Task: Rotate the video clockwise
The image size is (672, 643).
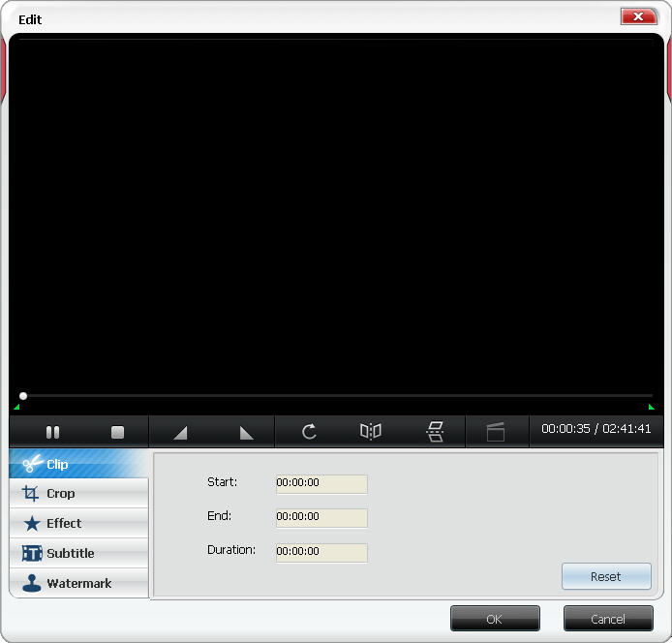Action: (309, 431)
